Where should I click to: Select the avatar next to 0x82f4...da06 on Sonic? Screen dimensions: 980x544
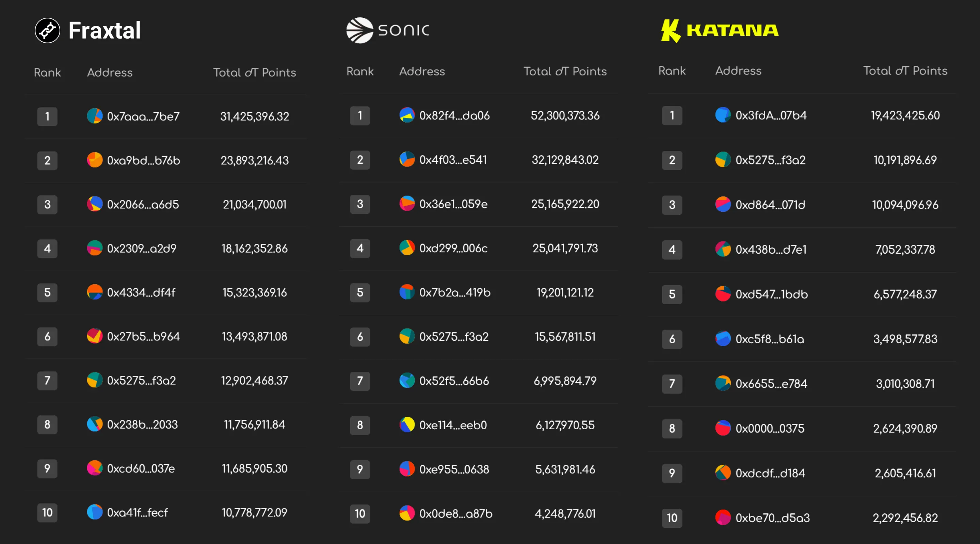407,116
